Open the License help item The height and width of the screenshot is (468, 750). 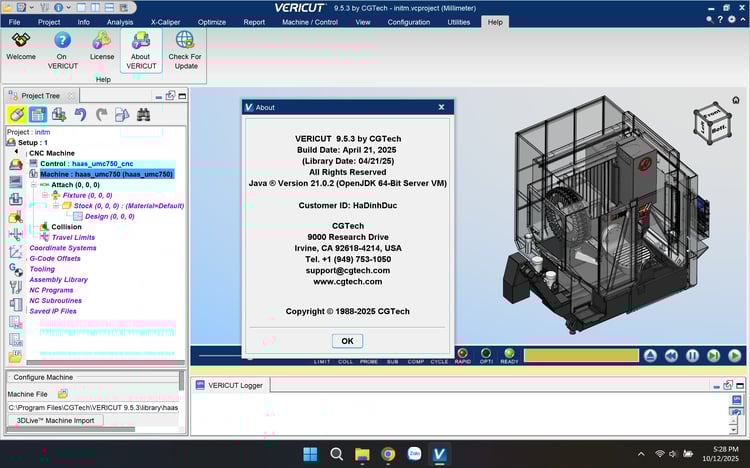[102, 46]
